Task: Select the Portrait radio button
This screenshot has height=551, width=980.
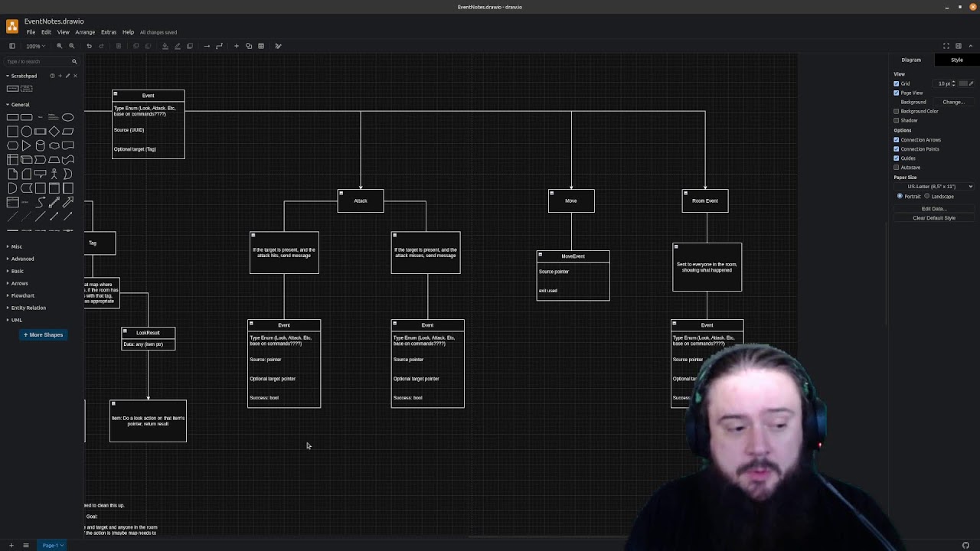Action: [x=900, y=196]
